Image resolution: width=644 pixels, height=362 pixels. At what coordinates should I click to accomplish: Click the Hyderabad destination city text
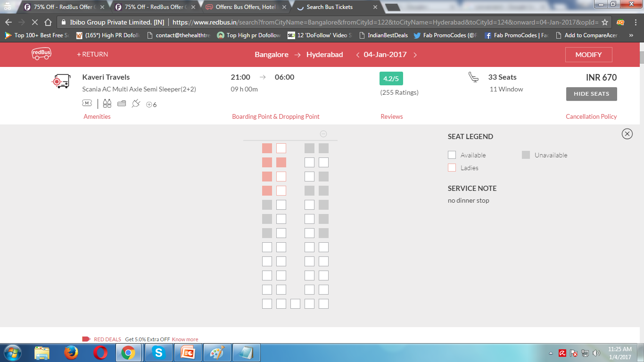pyautogui.click(x=325, y=55)
